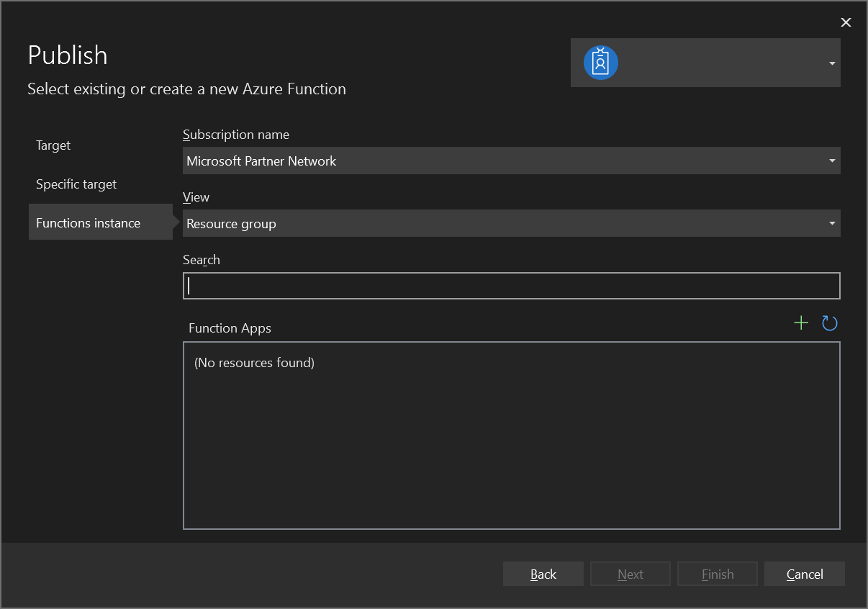The image size is (868, 609).
Task: Click the 'Publish' dialog title
Action: point(68,55)
